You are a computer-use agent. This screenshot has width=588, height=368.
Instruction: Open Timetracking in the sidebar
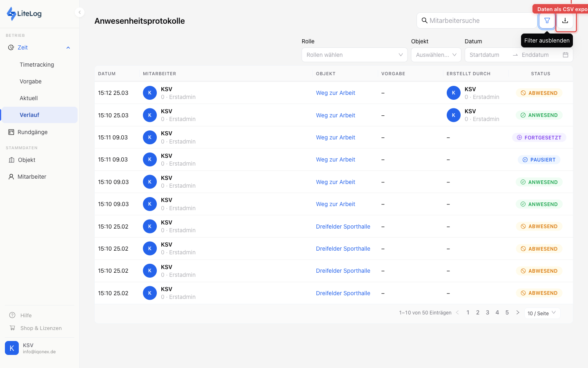point(37,65)
